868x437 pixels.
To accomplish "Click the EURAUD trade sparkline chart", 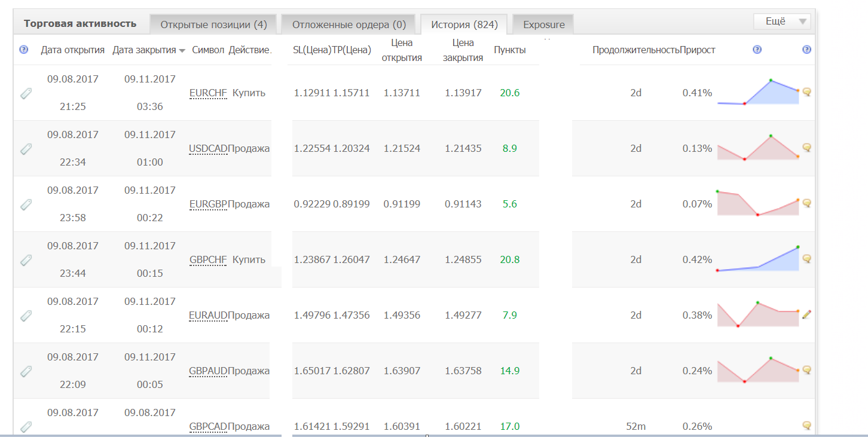I will tap(758, 314).
